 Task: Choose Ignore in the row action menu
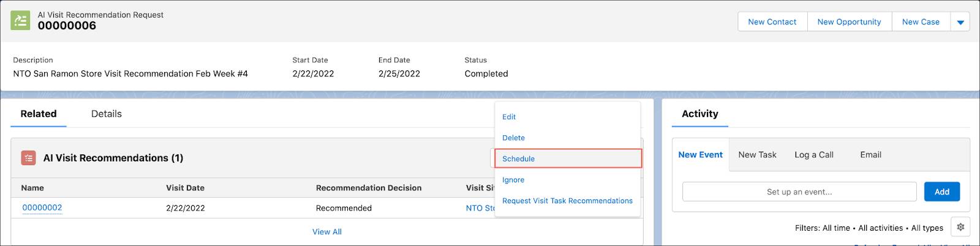(x=513, y=180)
